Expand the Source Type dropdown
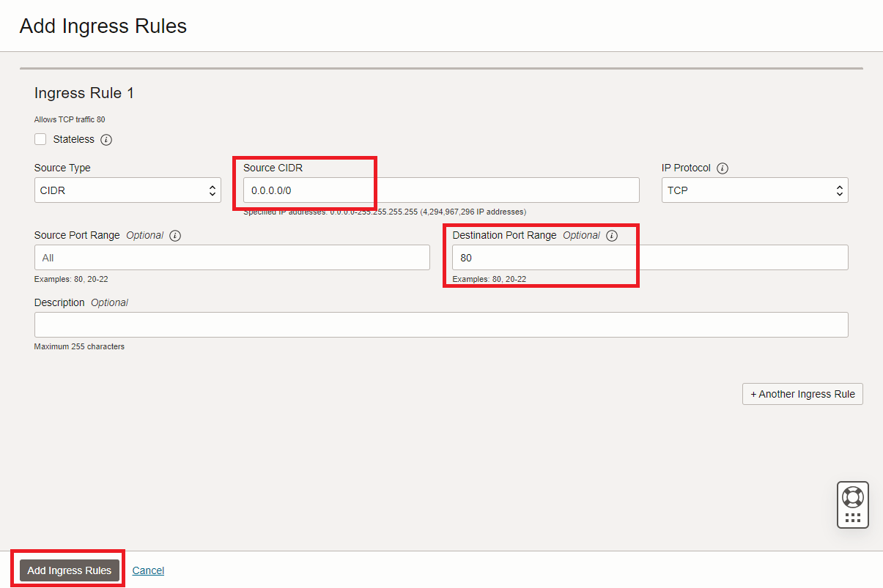The width and height of the screenshot is (883, 588). (128, 190)
